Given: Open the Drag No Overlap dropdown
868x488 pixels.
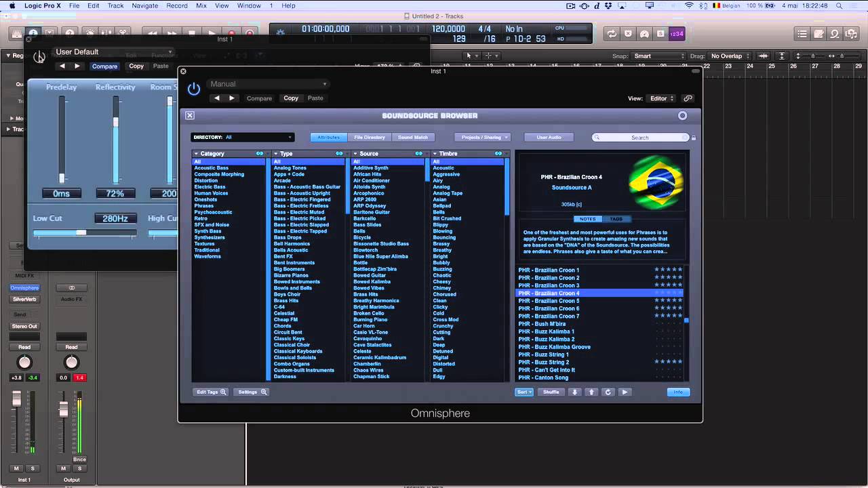Looking at the screenshot, I should click(x=731, y=56).
